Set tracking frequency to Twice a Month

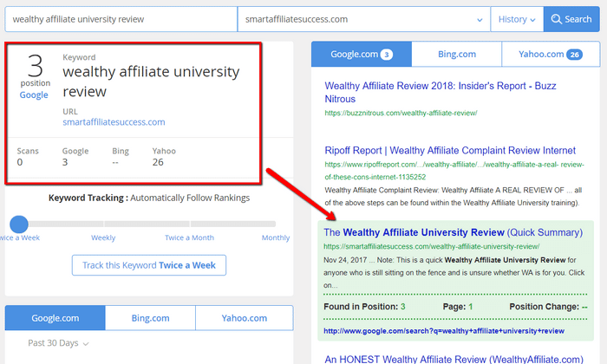[189, 237]
